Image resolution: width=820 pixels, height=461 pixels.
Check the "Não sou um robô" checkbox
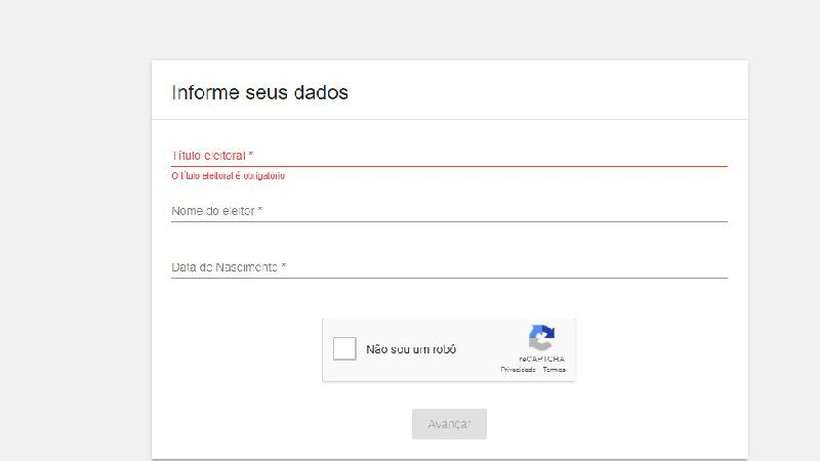pos(344,349)
